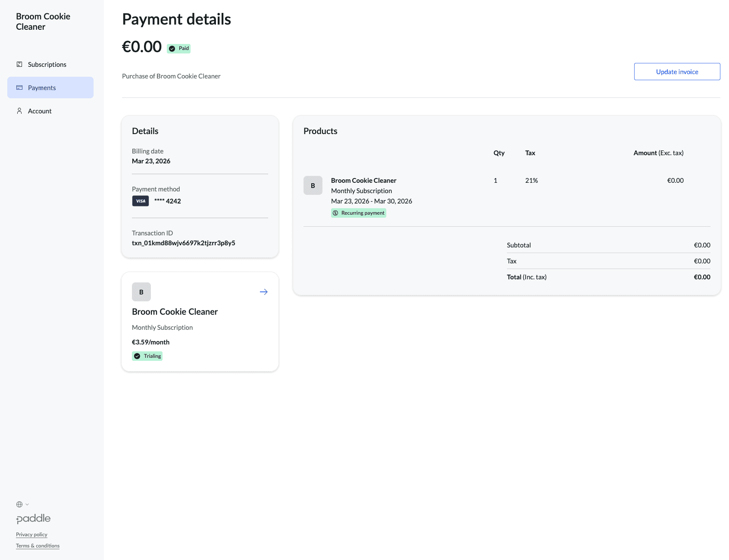Viewport: 729px width, 560px height.
Task: Expand the language selector chevron
Action: click(27, 504)
